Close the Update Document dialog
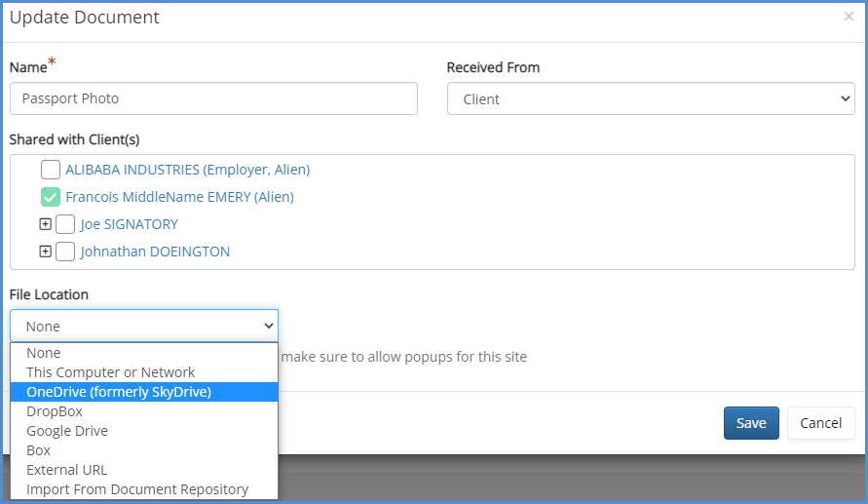868x504 pixels. (x=849, y=17)
